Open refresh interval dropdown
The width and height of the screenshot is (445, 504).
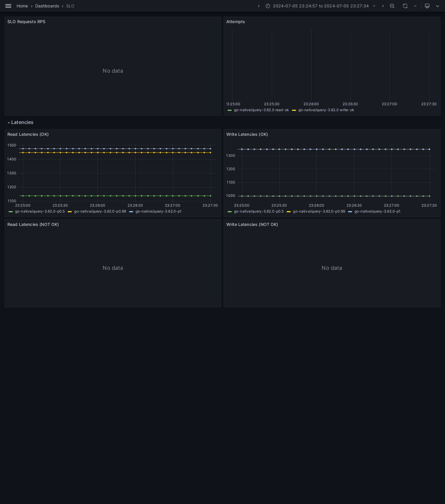pos(415,6)
